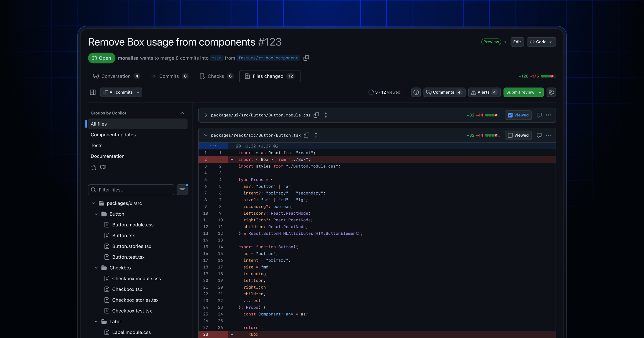Click the info icon near Submit review

pyautogui.click(x=416, y=92)
